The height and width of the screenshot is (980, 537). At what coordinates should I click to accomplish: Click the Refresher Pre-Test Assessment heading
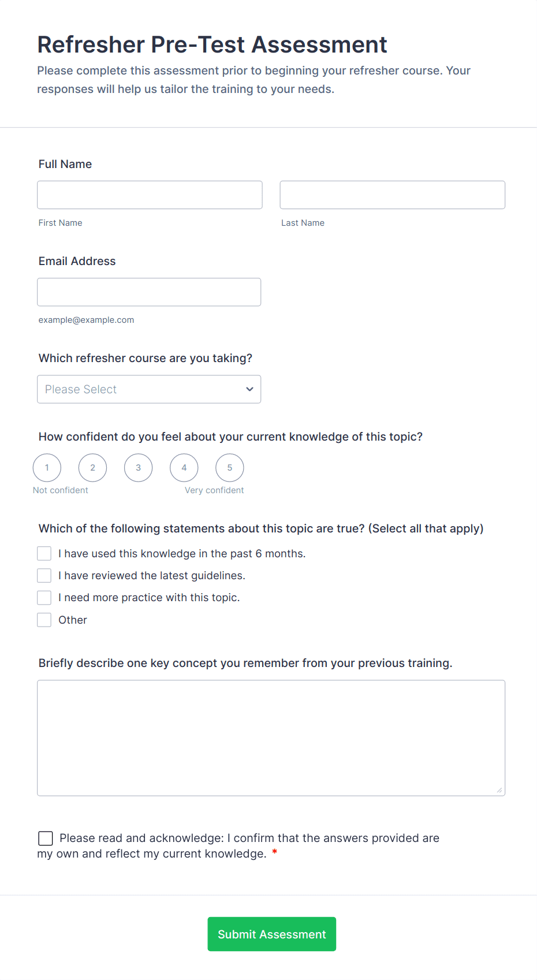[212, 44]
